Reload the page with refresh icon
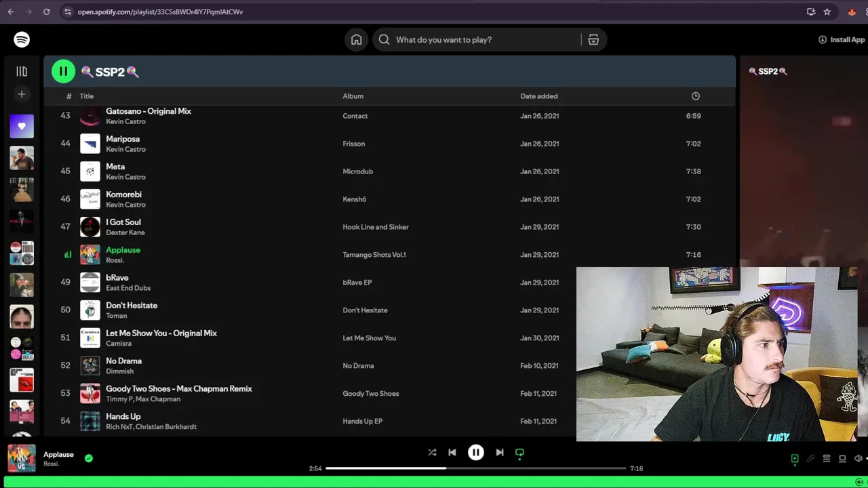 [46, 12]
